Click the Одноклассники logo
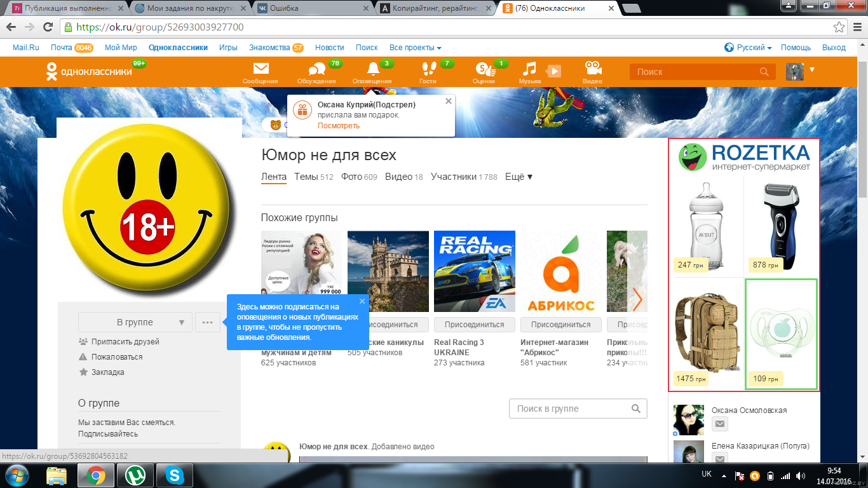This screenshot has width=868, height=488. click(90, 71)
